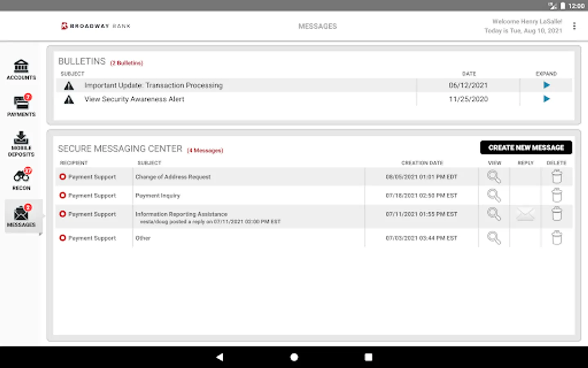Viewport: 588px width, 368px height.
Task: Open the three-dot overflow menu
Action: tap(574, 26)
